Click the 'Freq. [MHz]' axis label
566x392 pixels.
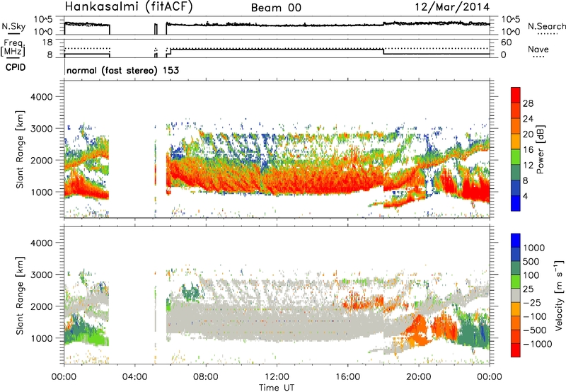[x=13, y=48]
